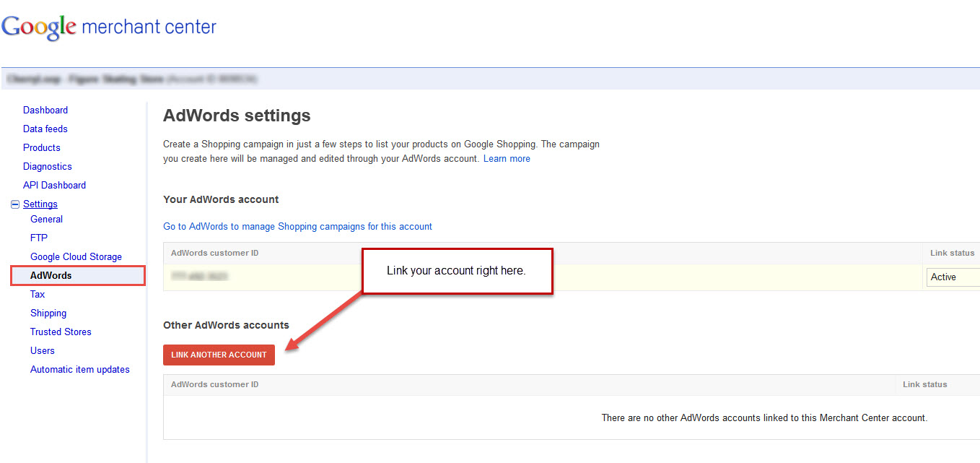Click the Google Merchant Center logo
Screen dimensions: 980x463
(x=109, y=27)
